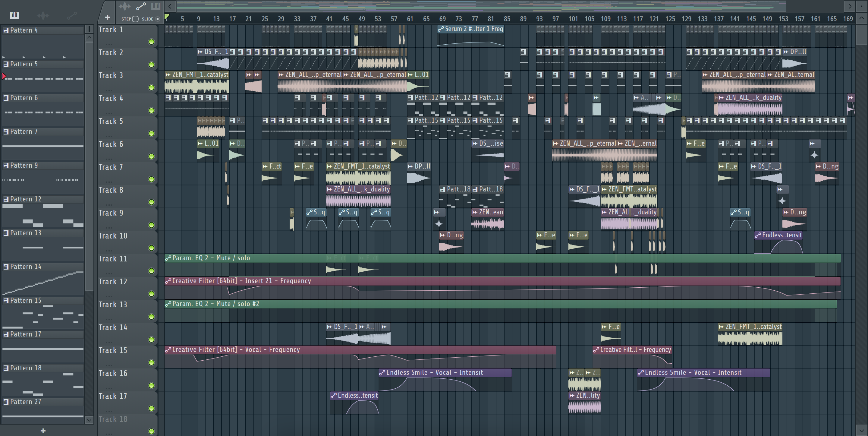Click Pattern 4 piano icon in picker
Viewport: 868px width, 436px height.
(6, 30)
